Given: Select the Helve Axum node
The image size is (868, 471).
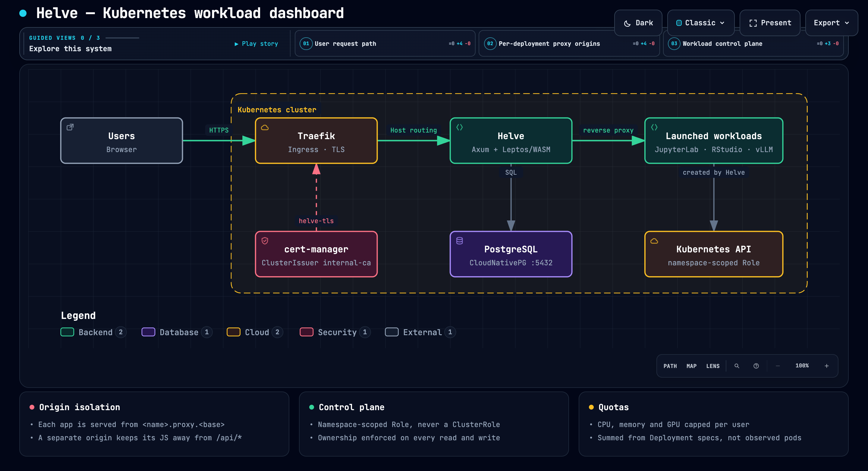Looking at the screenshot, I should 511,141.
